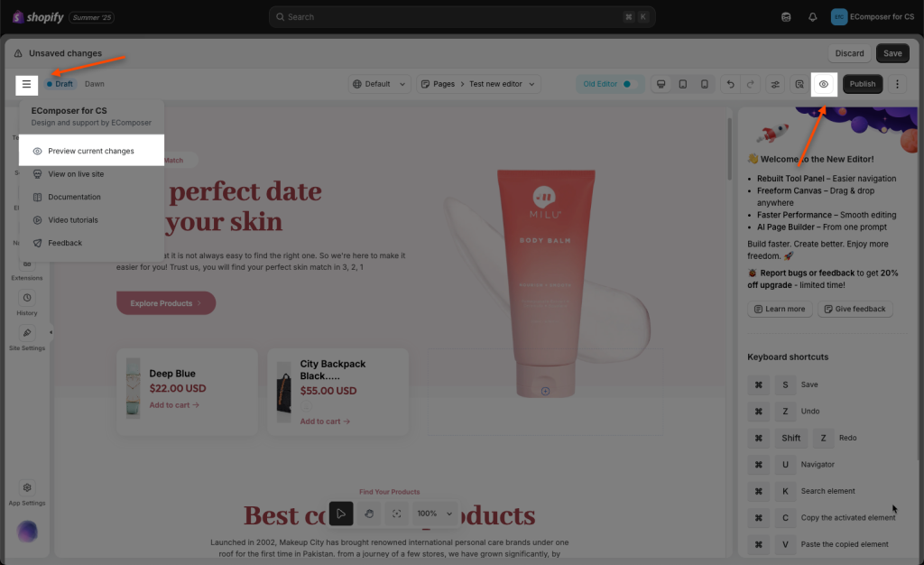Click the $55.00 USD price
924x565 pixels.
pyautogui.click(x=328, y=391)
